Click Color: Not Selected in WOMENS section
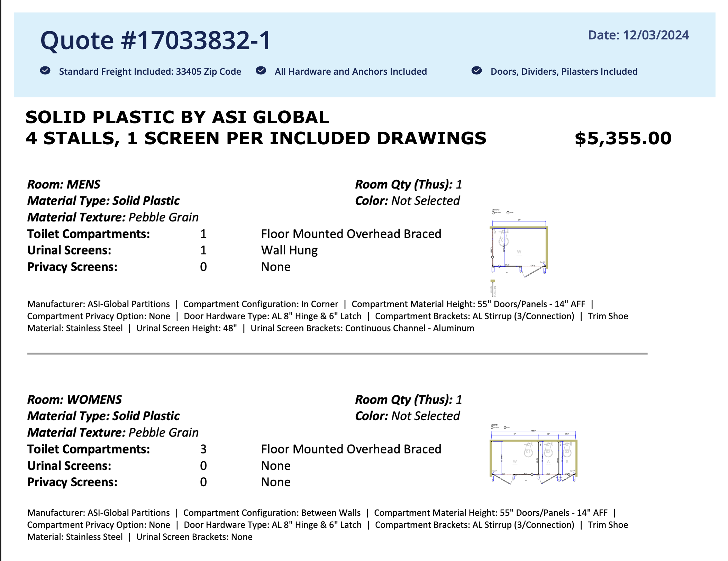 (407, 416)
